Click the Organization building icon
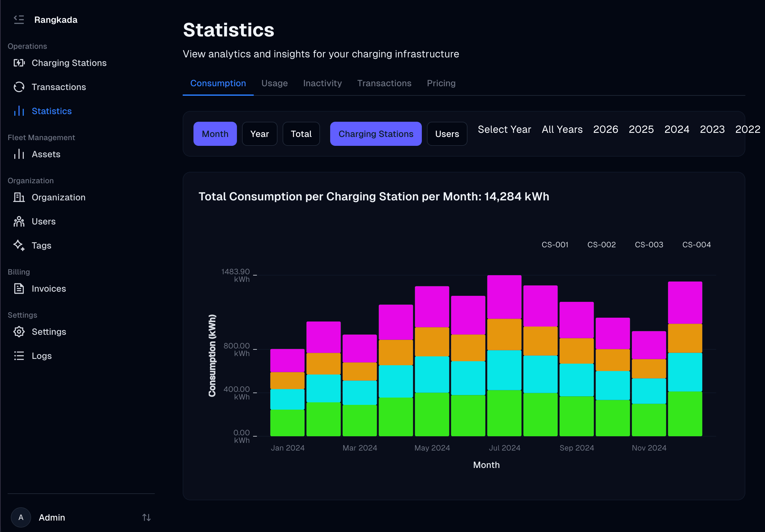The height and width of the screenshot is (532, 765). coord(19,197)
